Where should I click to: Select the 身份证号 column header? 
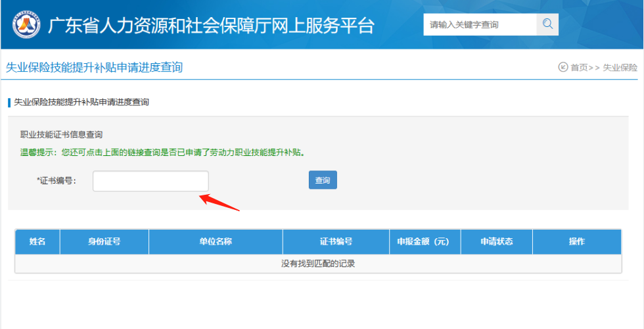pyautogui.click(x=104, y=241)
